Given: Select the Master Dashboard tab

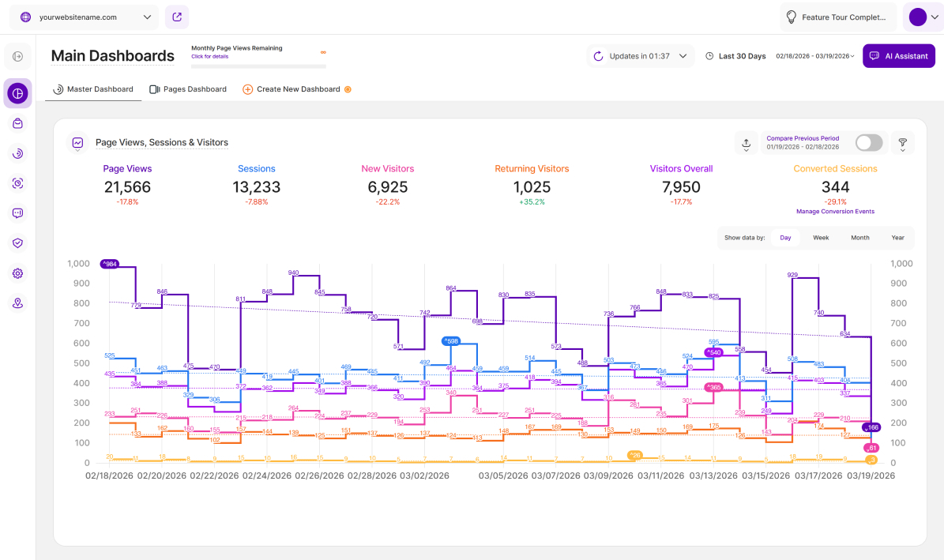Looking at the screenshot, I should (x=93, y=89).
